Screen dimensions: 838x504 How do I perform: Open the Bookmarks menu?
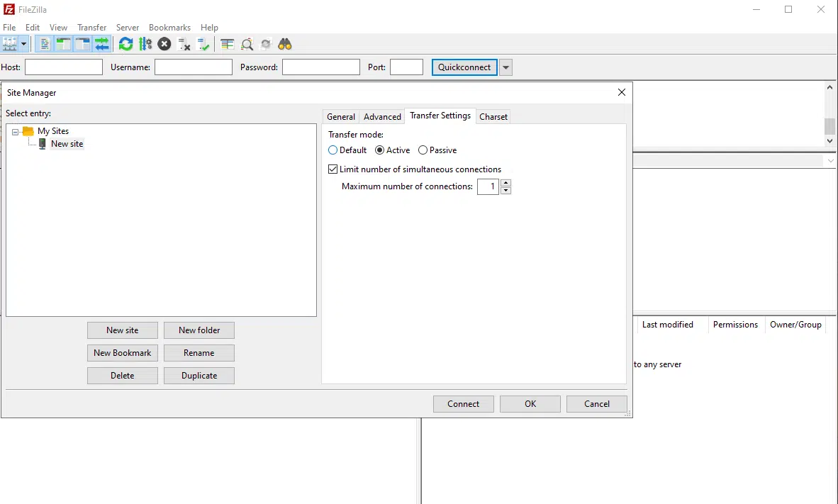[169, 27]
